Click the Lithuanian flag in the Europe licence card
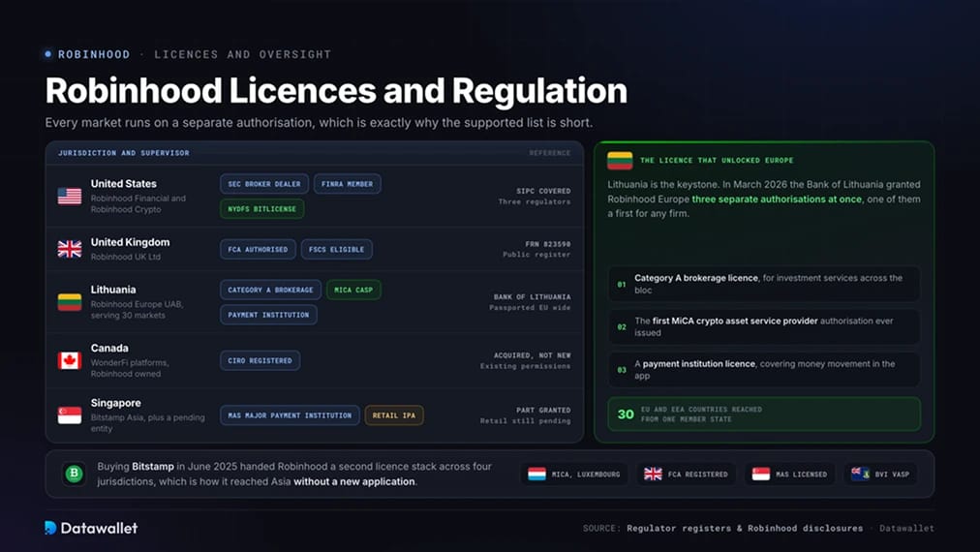The height and width of the screenshot is (552, 980). pyautogui.click(x=620, y=161)
